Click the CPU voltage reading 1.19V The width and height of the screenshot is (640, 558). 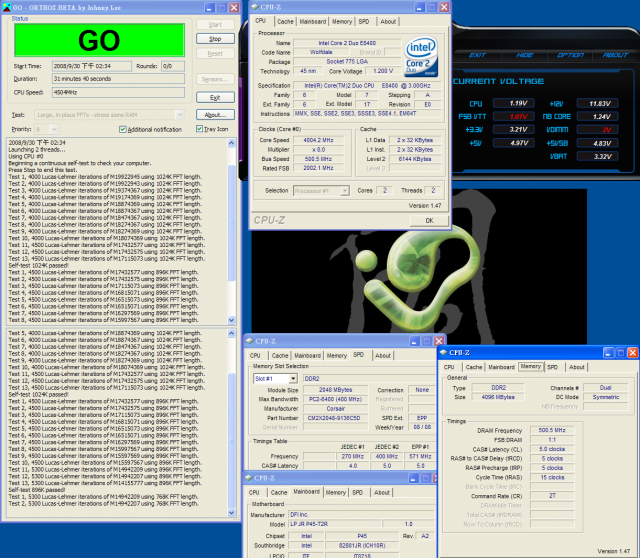tap(514, 104)
